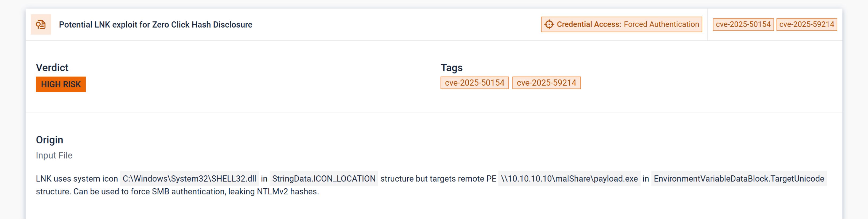Click the HIGH RISK verdict badge
This screenshot has height=219, width=868.
tap(61, 84)
